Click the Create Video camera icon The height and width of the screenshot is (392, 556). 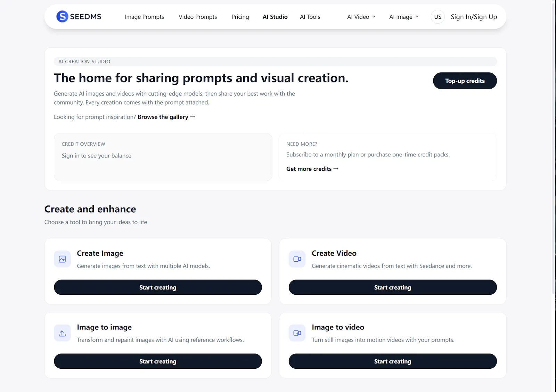(297, 259)
